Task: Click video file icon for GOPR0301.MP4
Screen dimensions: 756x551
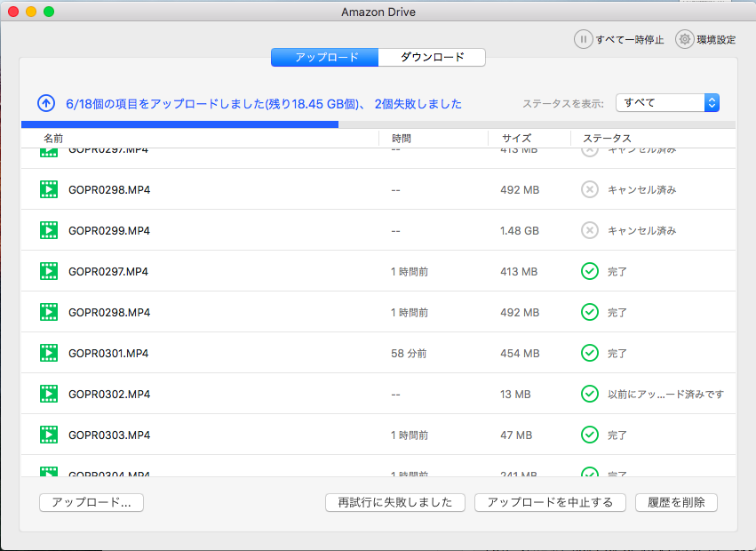Action: (x=49, y=353)
